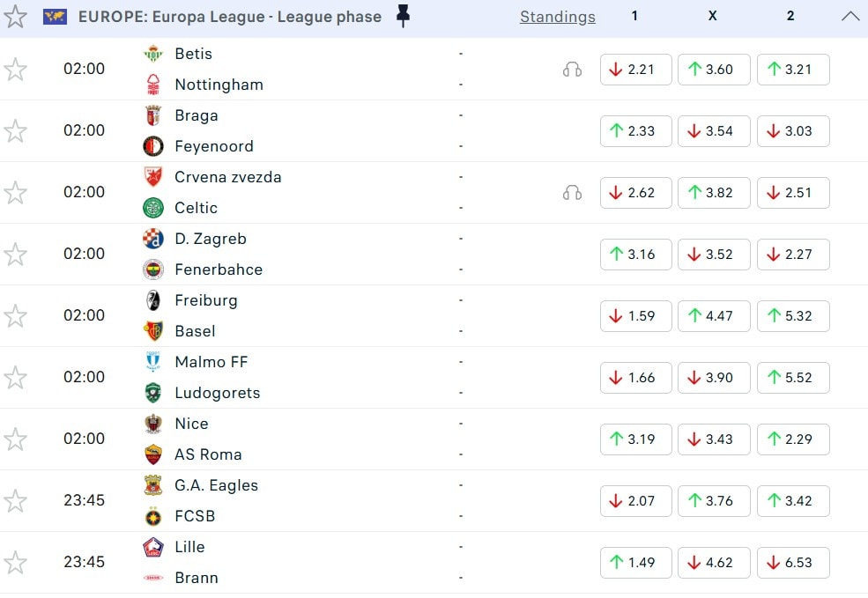Click the Celtic club badge

tap(153, 208)
